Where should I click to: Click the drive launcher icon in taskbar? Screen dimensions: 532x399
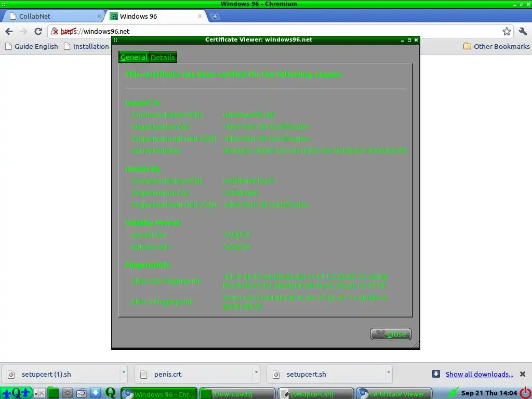82,393
